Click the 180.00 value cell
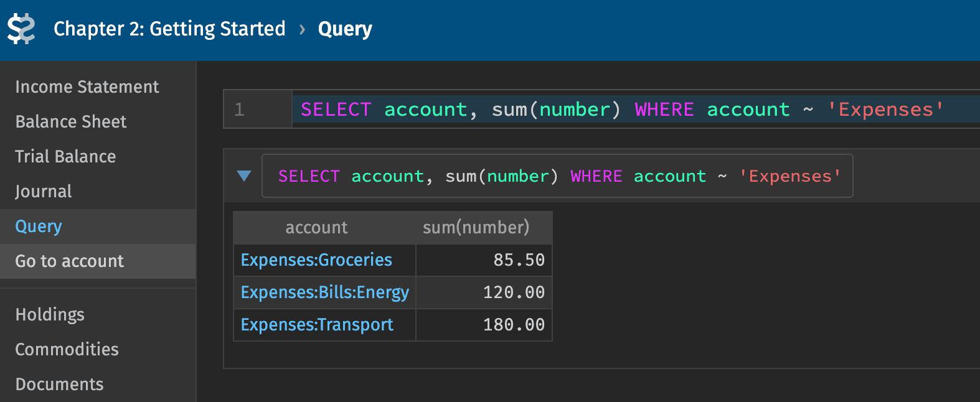 [x=484, y=325]
